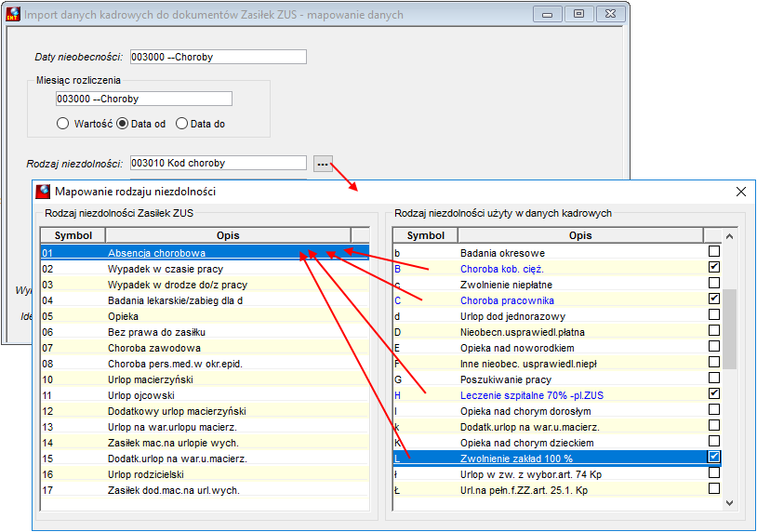This screenshot has width=757, height=532.
Task: Toggle checkbox for Opieka nad noworodkiem
Action: [x=714, y=346]
